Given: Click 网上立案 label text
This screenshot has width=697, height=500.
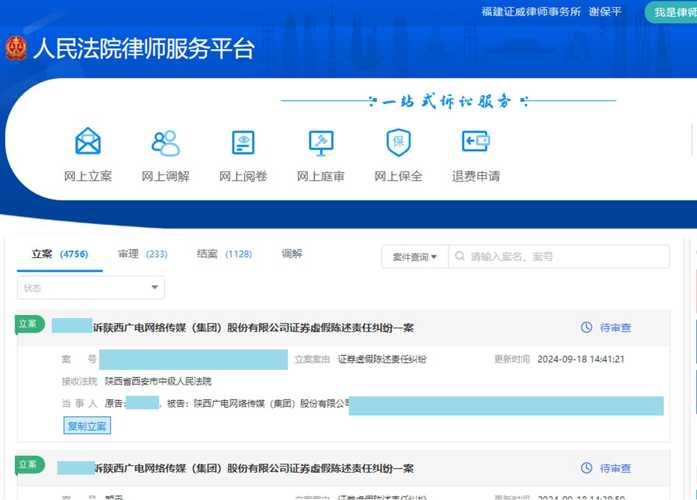Looking at the screenshot, I should tap(88, 176).
